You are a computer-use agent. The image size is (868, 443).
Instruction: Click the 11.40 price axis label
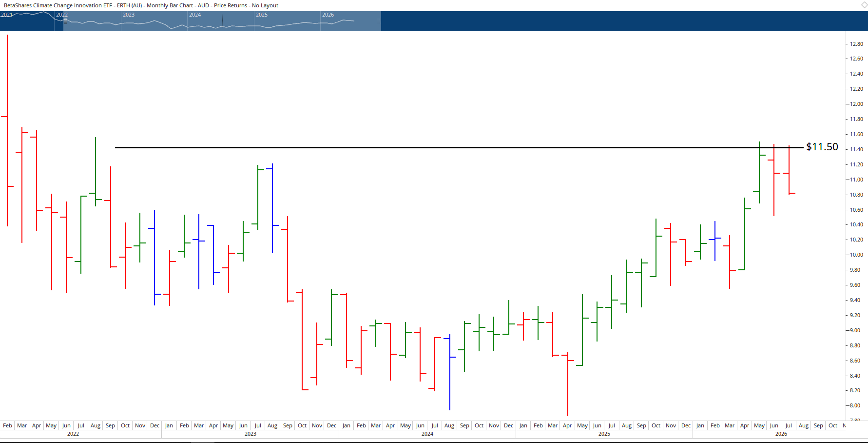856,149
